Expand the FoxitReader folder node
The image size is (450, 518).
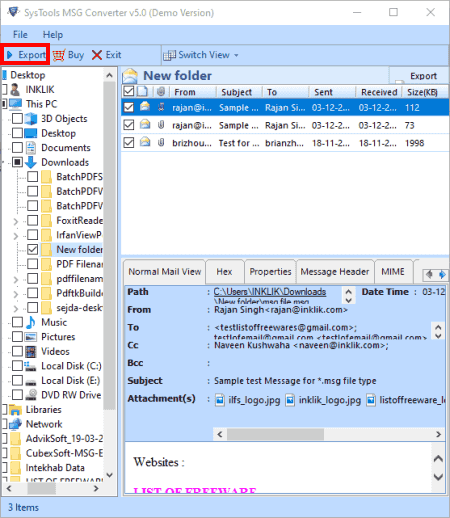pyautogui.click(x=15, y=221)
